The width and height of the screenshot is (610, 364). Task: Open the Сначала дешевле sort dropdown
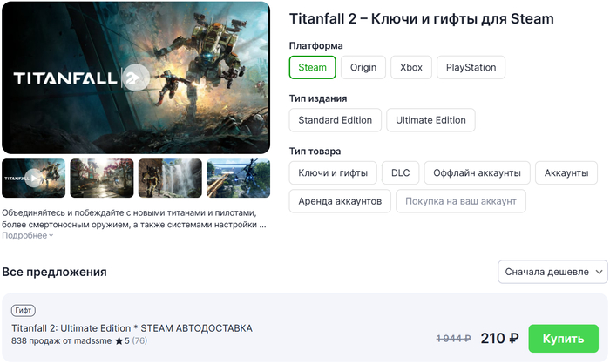point(552,272)
